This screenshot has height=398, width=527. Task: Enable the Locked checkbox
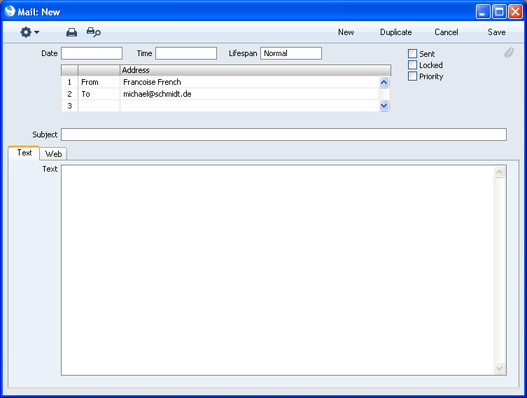tap(412, 65)
